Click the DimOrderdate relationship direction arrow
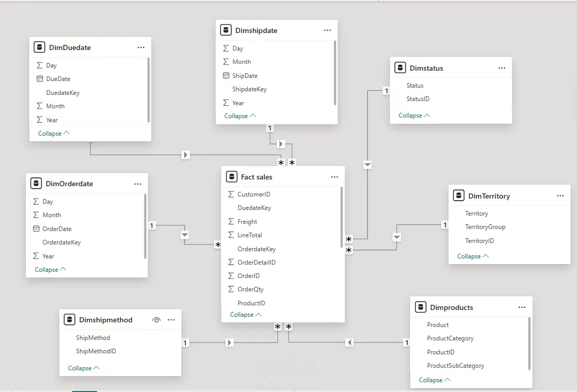The width and height of the screenshot is (577, 392). click(185, 235)
